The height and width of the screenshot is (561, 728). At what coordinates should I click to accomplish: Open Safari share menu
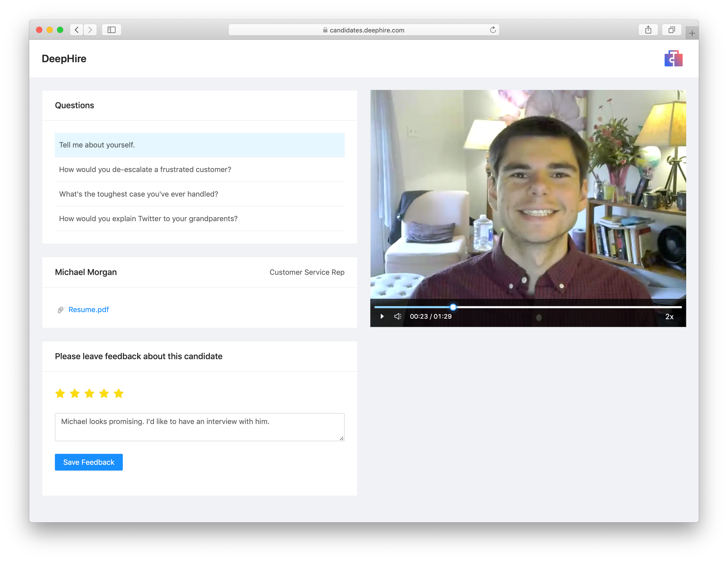click(x=648, y=30)
